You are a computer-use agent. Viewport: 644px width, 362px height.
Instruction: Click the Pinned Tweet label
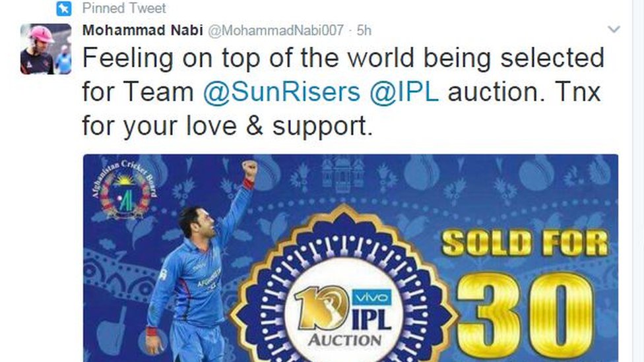coord(124,8)
